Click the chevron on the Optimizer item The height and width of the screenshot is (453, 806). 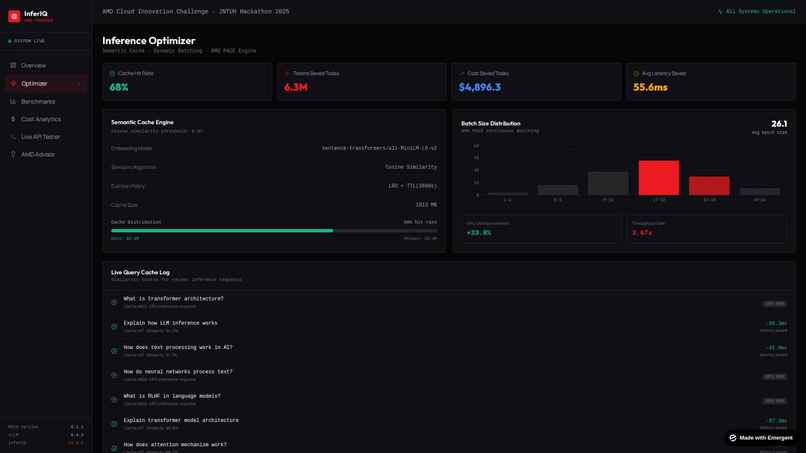(x=79, y=84)
